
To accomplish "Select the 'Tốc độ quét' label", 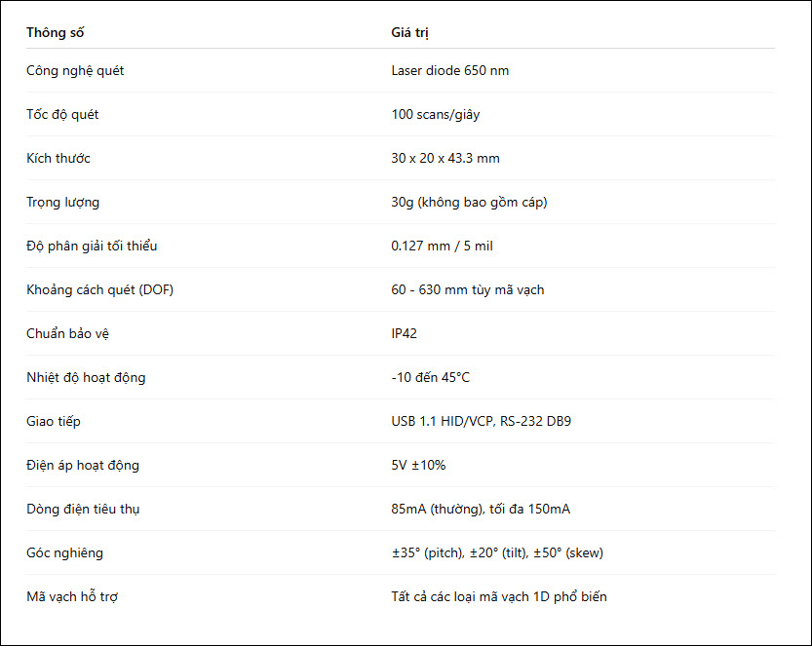I will pyautogui.click(x=62, y=114).
